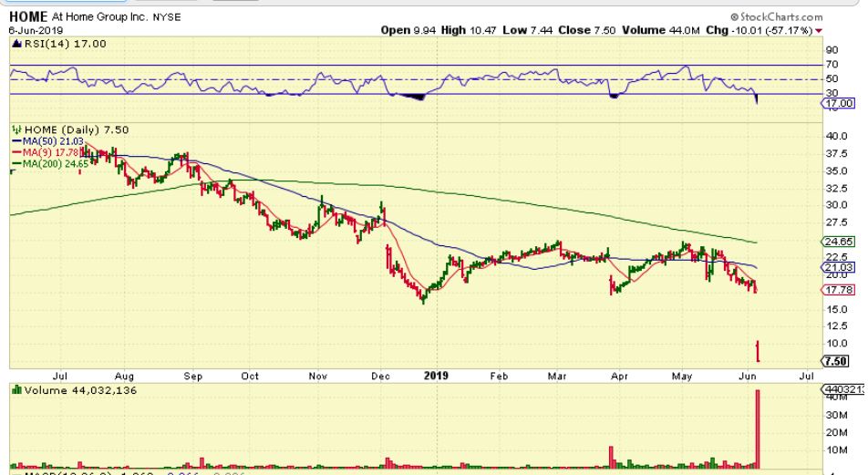868x475 pixels.
Task: Click the HOME (Daily) candlestick icon
Action: pos(15,129)
